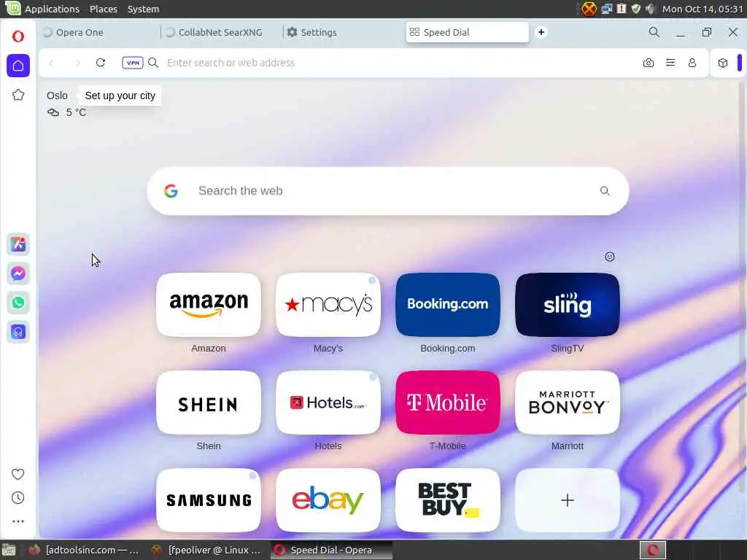747x560 pixels.
Task: Click Set up your city tooltip
Action: 120,96
